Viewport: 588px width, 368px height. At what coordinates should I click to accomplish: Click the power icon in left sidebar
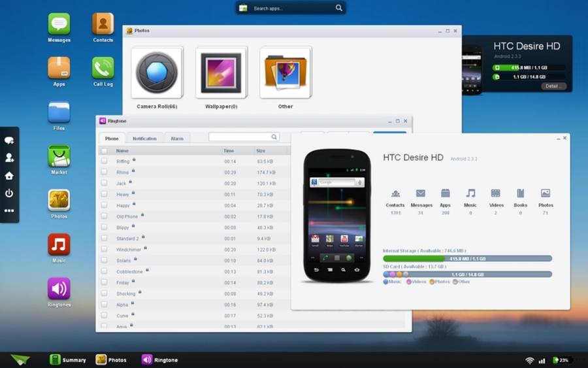point(9,193)
